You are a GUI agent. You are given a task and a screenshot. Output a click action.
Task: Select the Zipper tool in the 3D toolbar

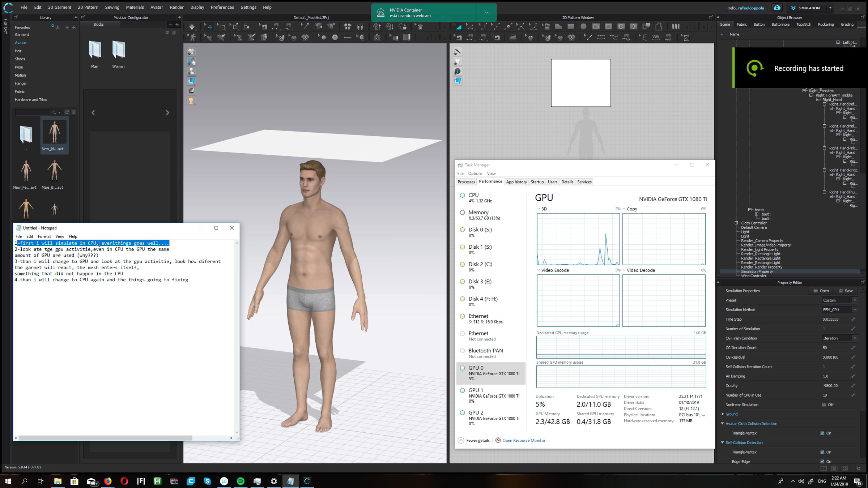[377, 37]
